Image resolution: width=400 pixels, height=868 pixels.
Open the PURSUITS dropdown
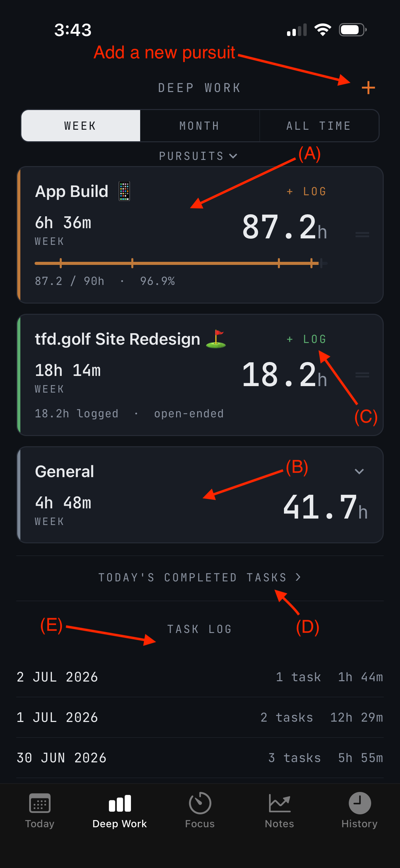click(198, 156)
